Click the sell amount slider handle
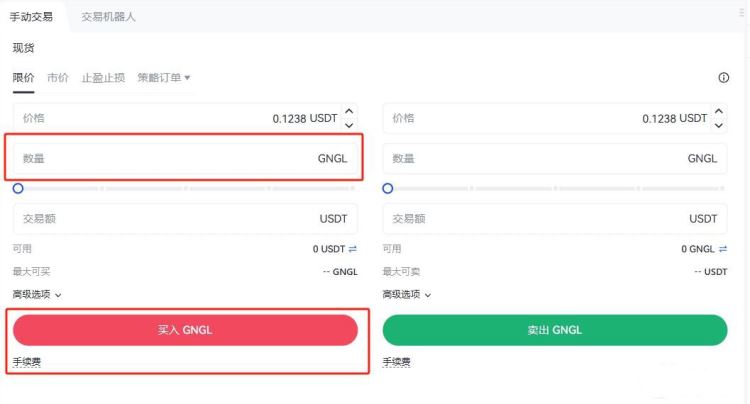This screenshot has width=750, height=404. pos(388,188)
